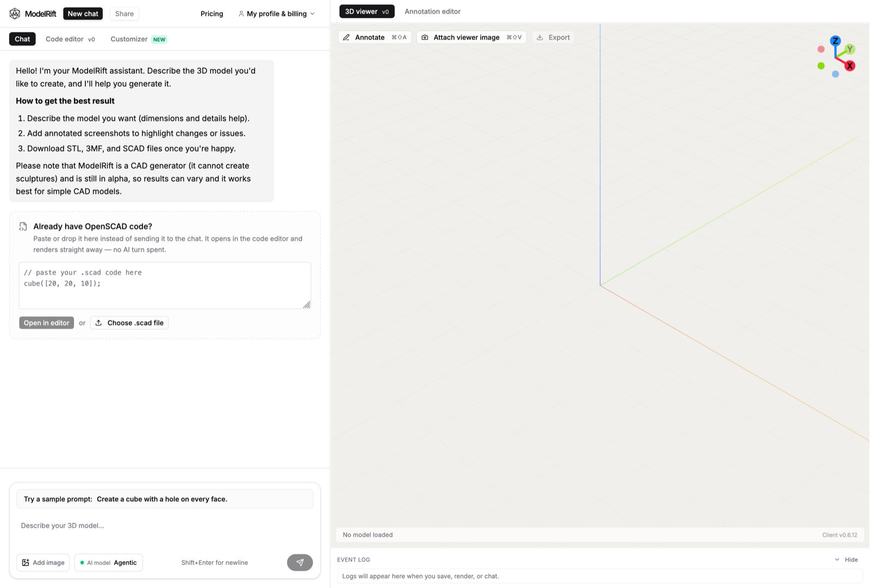This screenshot has height=588, width=870.
Task: Click the solid green negative axis dot
Action: point(821,66)
